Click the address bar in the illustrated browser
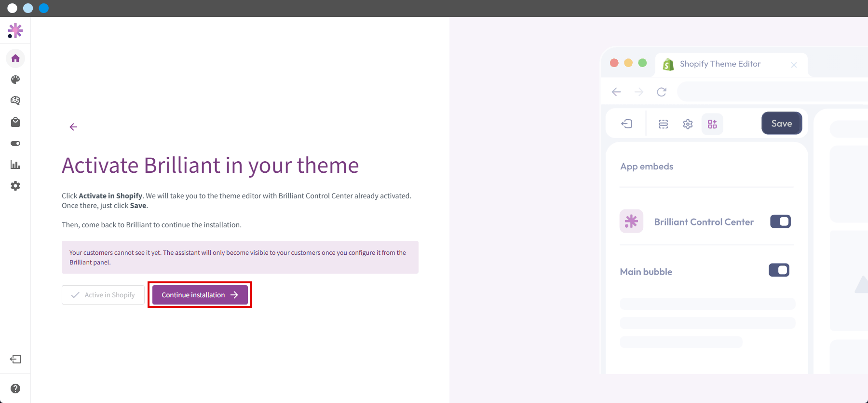Image resolution: width=868 pixels, height=403 pixels. 772,92
